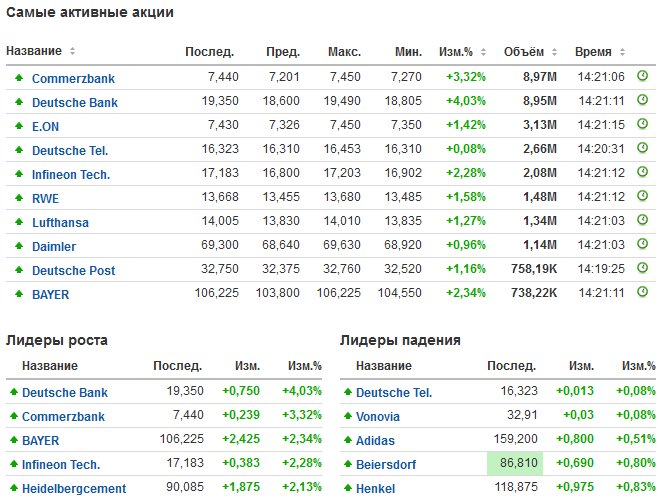660x500 pixels.
Task: Click the clock icon in Deutsche Bank row
Action: [642, 100]
